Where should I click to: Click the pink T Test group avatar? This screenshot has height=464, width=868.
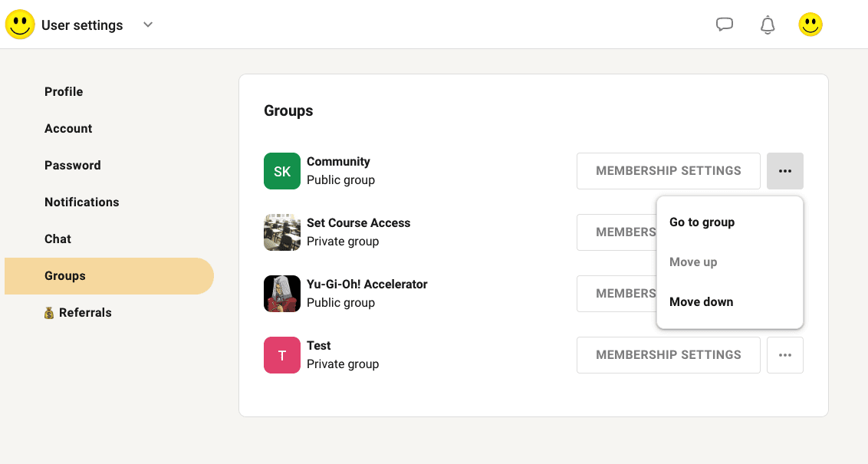(282, 355)
